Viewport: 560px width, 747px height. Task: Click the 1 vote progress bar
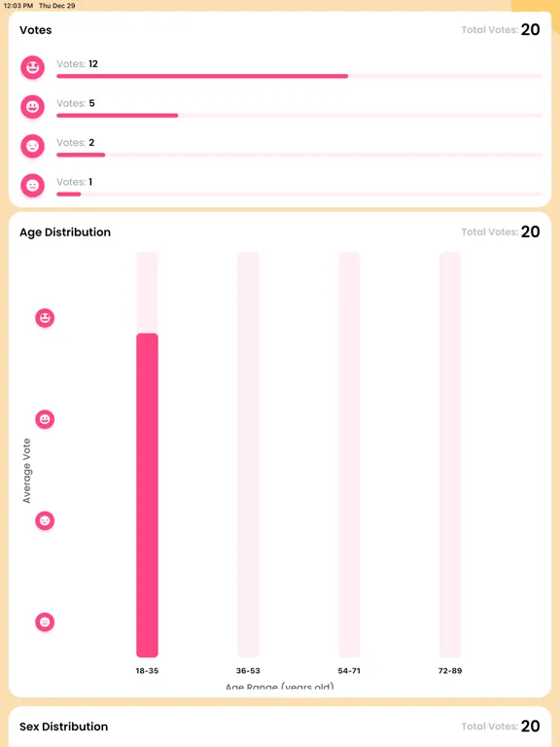pos(299,194)
